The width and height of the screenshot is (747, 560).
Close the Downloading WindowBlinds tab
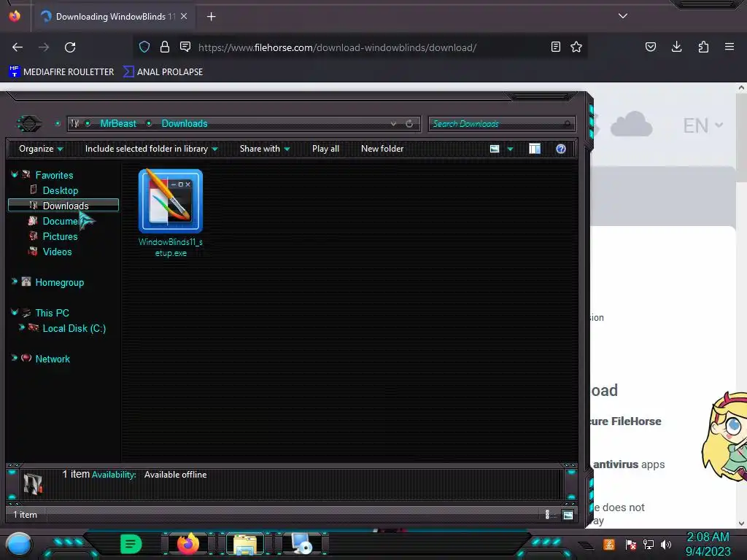184,16
